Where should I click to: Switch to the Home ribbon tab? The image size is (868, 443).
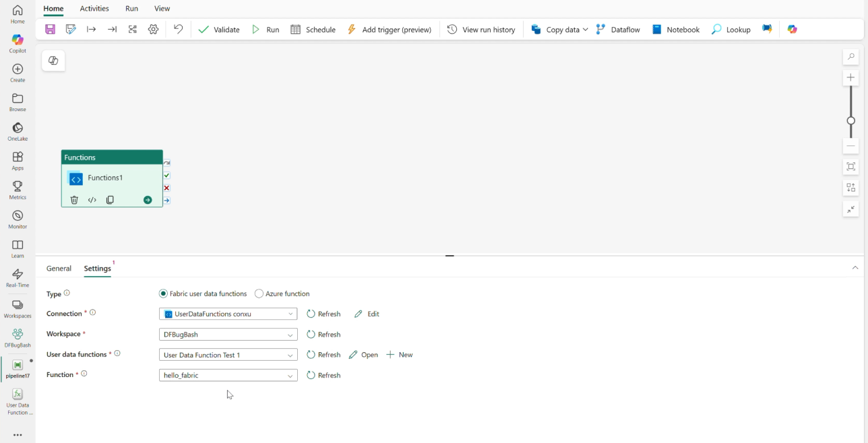click(53, 9)
